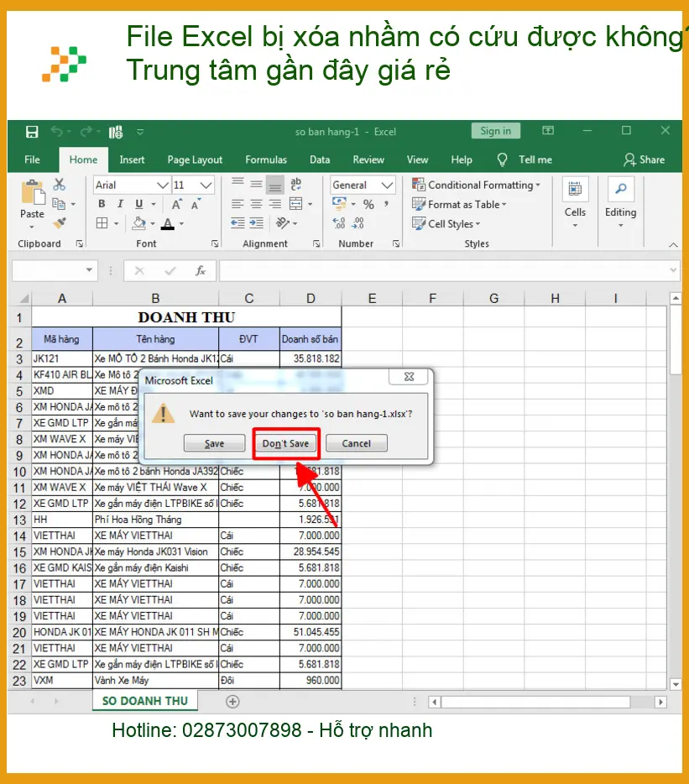The height and width of the screenshot is (784, 689).
Task: Apply Percent Style with the % icon
Action: pos(368,205)
